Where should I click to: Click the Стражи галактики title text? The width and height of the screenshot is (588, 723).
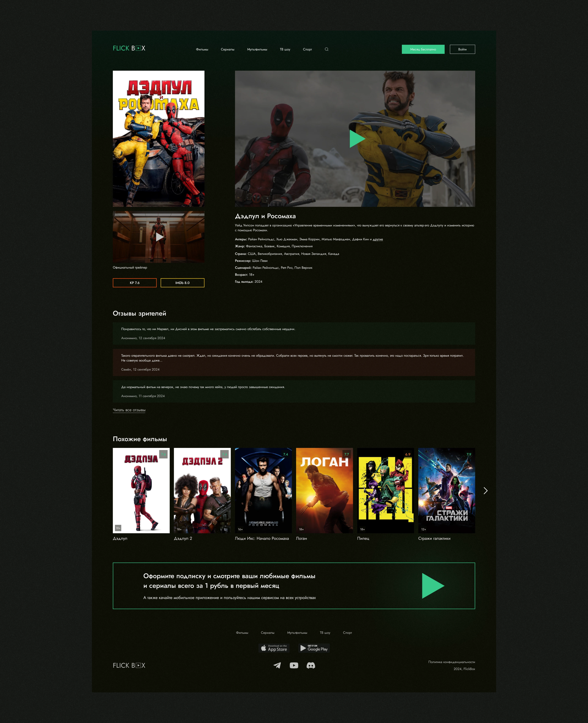[x=434, y=538]
